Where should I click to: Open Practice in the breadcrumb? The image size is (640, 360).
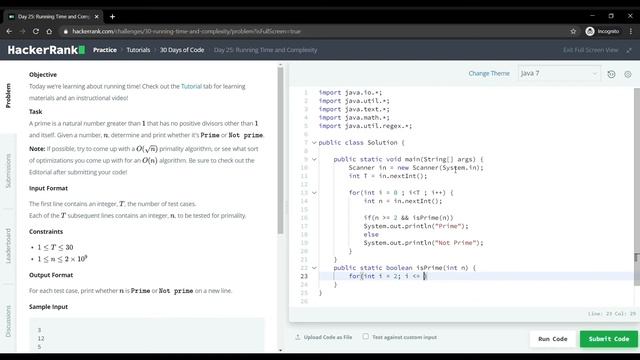(x=105, y=50)
